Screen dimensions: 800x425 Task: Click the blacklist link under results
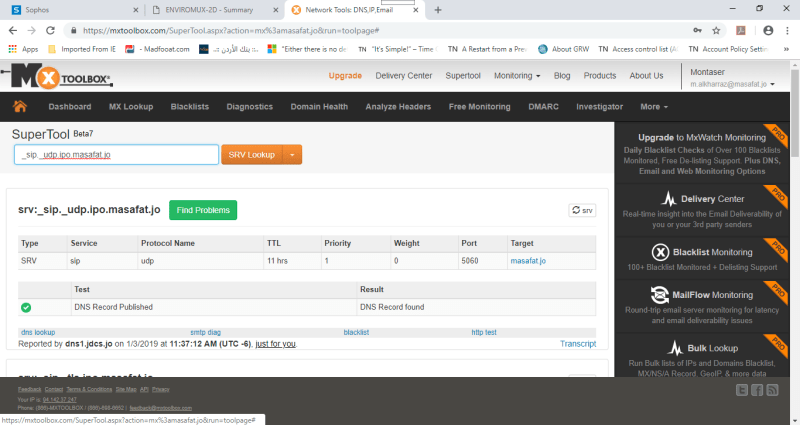point(356,332)
